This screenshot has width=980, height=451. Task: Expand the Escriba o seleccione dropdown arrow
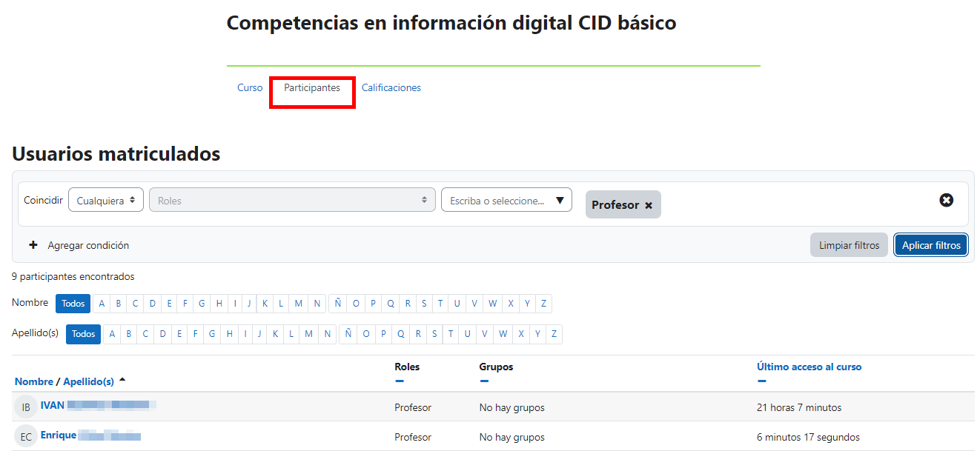560,200
